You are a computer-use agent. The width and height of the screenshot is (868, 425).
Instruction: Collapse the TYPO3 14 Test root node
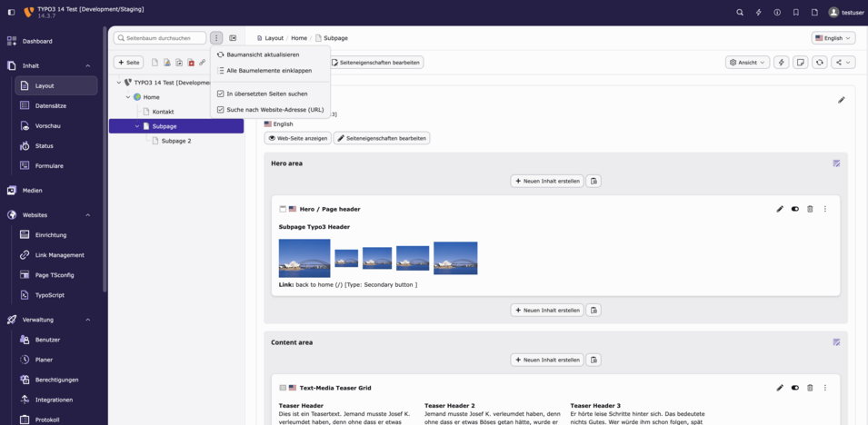pos(118,82)
